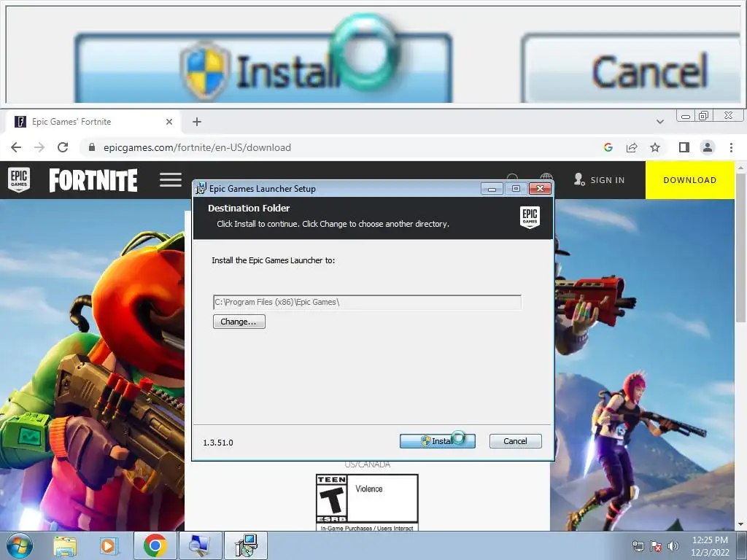Viewport: 747px width, 560px height.
Task: Go forward in Chrome browser
Action: 39,147
